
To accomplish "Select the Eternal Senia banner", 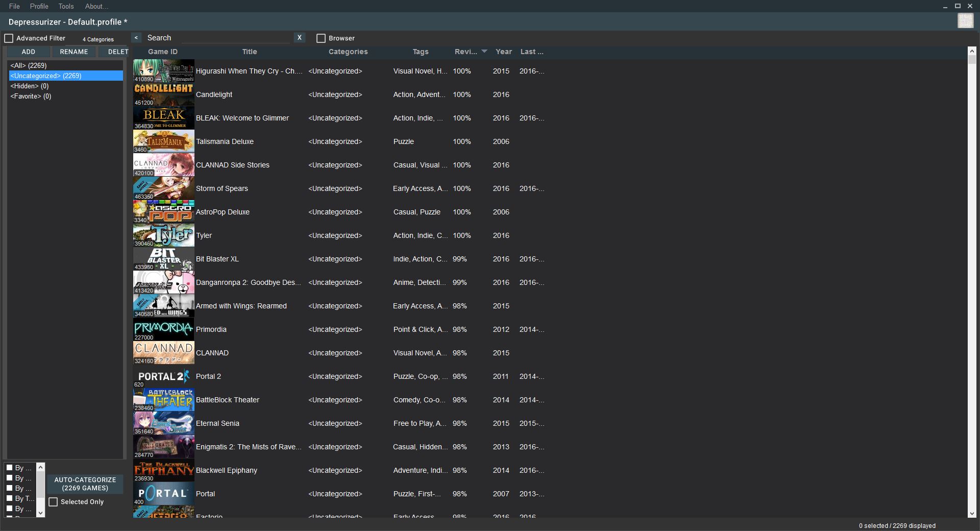I will pos(163,423).
